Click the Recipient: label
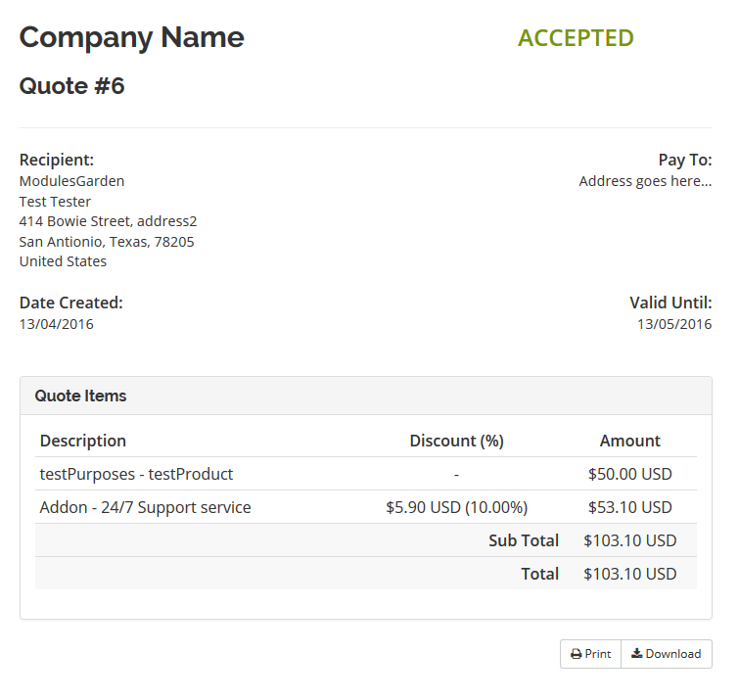This screenshot has width=739, height=700. coord(57,160)
